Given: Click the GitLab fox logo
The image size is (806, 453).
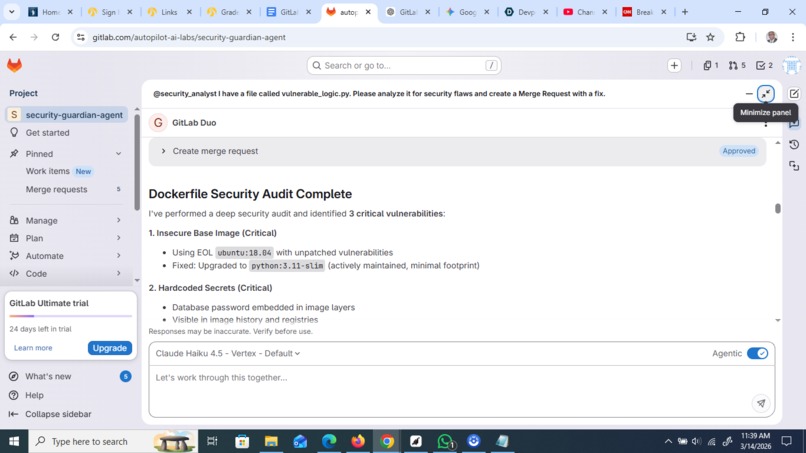Looking at the screenshot, I should click(x=14, y=65).
